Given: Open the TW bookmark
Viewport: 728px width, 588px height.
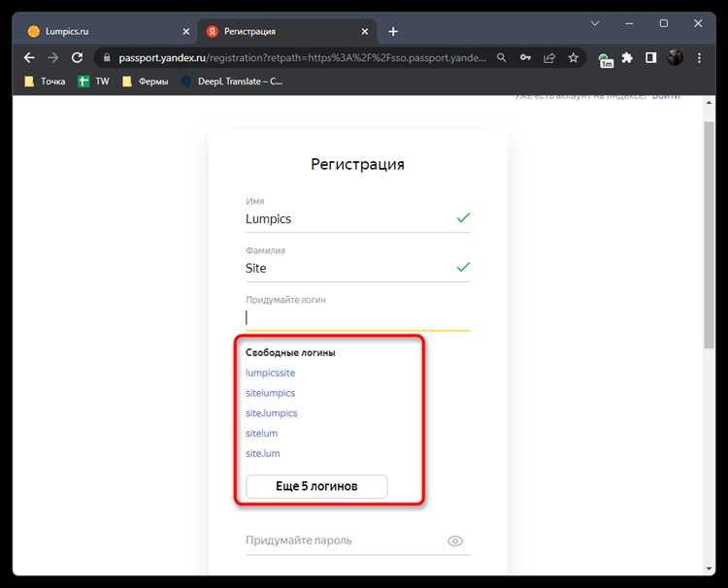Looking at the screenshot, I should click(x=93, y=82).
